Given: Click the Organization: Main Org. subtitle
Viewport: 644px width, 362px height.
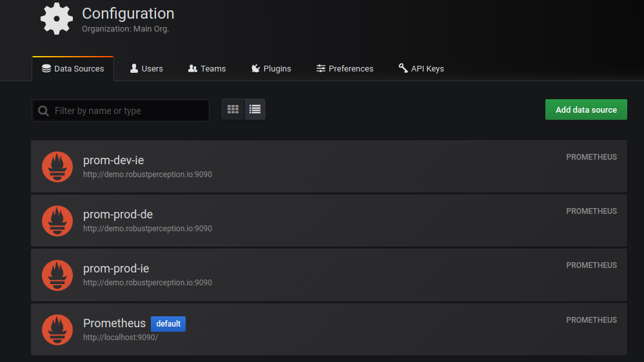Looking at the screenshot, I should click(125, 29).
